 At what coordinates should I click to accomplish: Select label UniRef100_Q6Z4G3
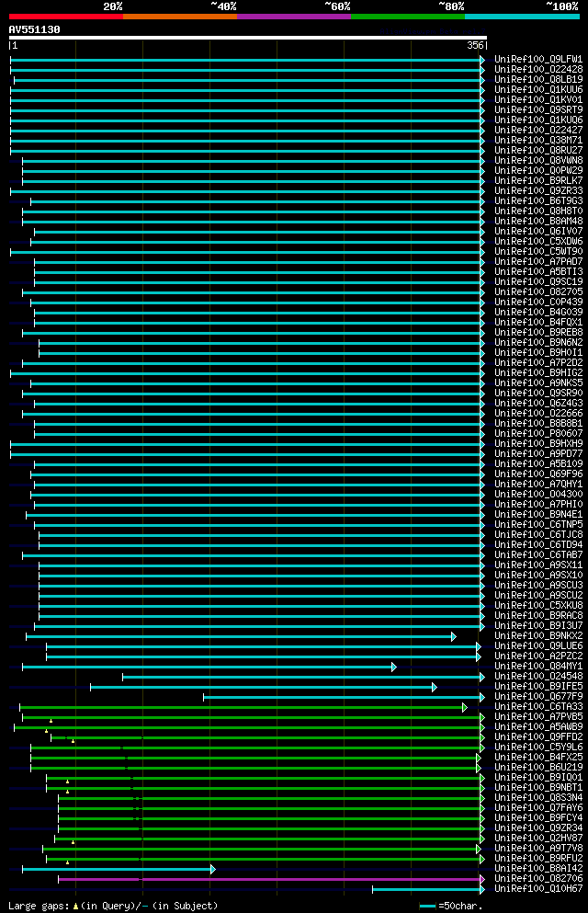point(538,403)
